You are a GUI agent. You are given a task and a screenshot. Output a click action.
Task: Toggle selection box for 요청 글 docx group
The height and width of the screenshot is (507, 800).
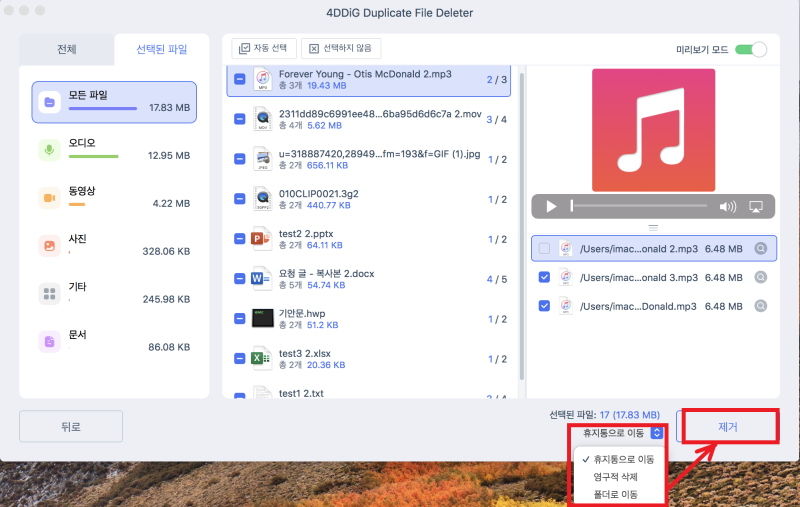pyautogui.click(x=240, y=278)
